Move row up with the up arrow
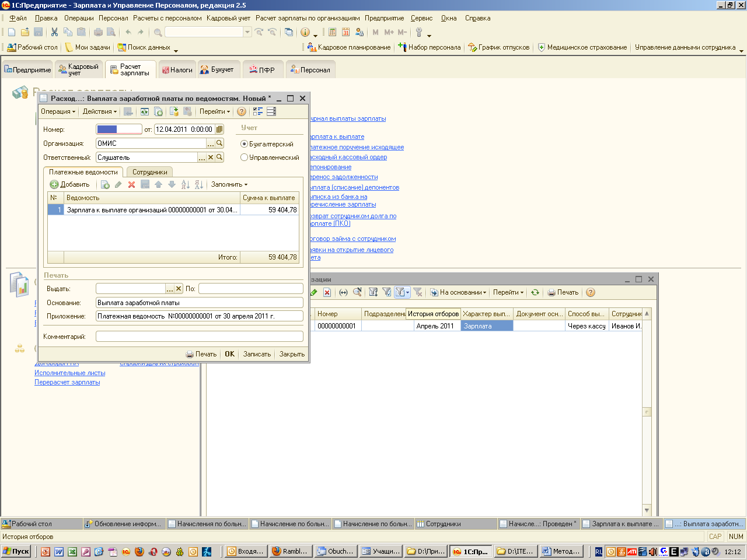The image size is (747, 560). [x=158, y=184]
